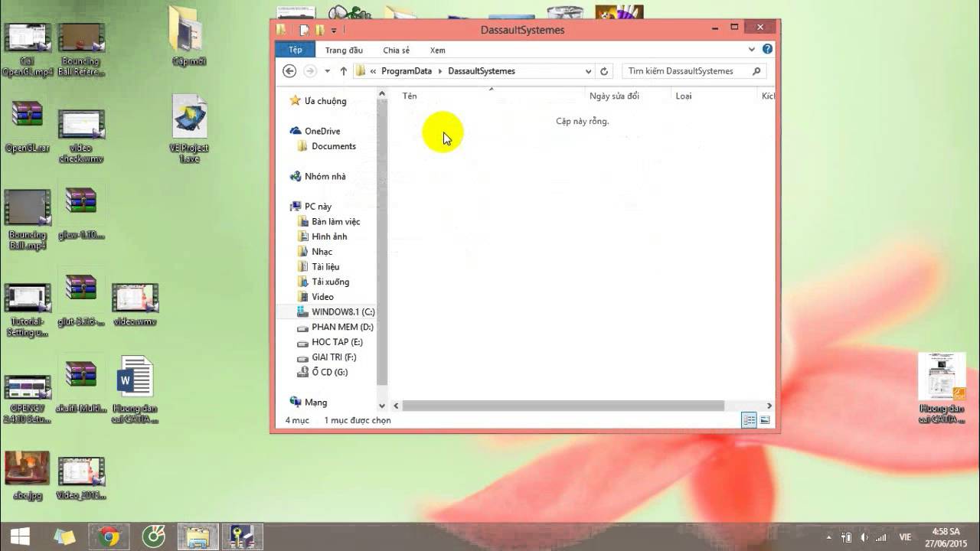The width and height of the screenshot is (980, 551).
Task: Select the OpenGL.rar archive on the desktop
Action: [x=27, y=126]
